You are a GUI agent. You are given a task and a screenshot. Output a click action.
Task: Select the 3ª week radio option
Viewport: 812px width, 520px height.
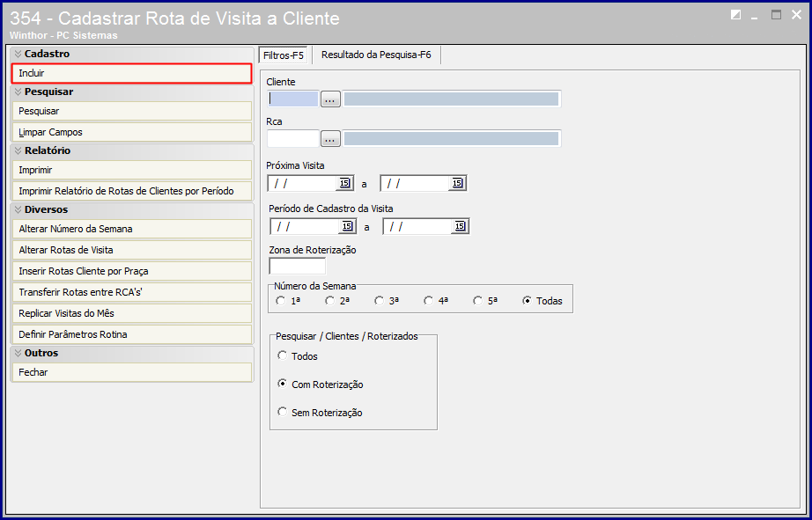(380, 301)
